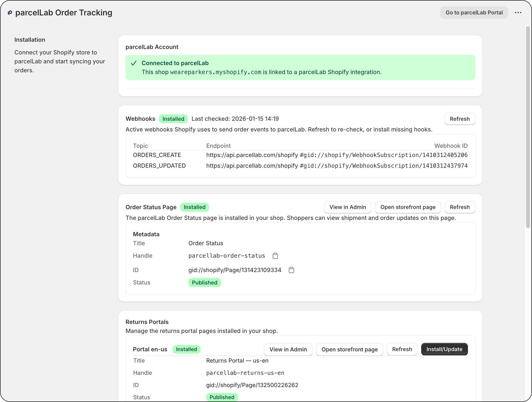Click the Installed badge beside Portal en-us
Screen dimensions: 532x402
pyautogui.click(x=186, y=349)
